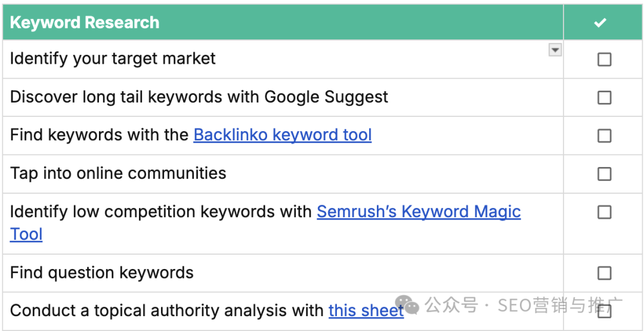Screen dimensions: 644x331
Task: Check off Find question keywords
Action: 604,273
